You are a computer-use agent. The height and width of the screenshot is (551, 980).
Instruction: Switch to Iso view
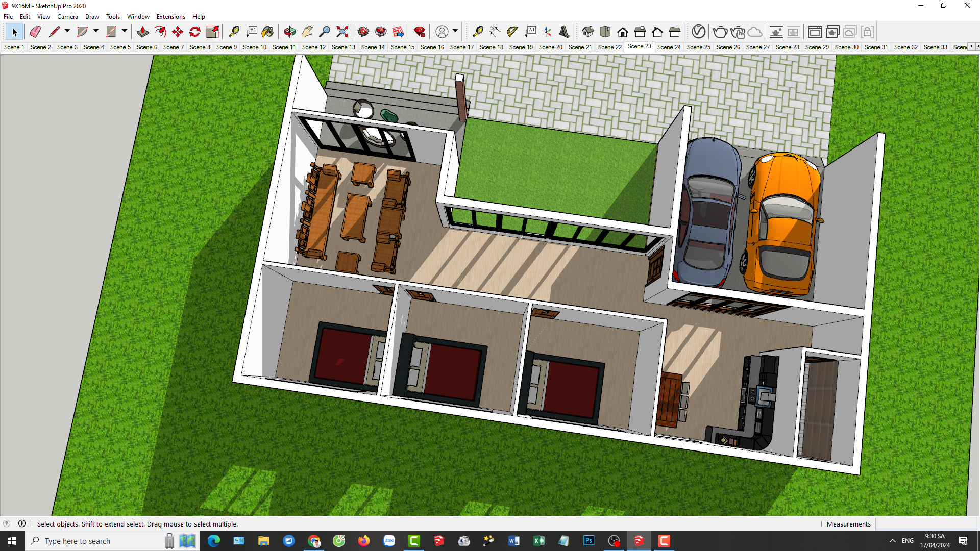click(588, 32)
